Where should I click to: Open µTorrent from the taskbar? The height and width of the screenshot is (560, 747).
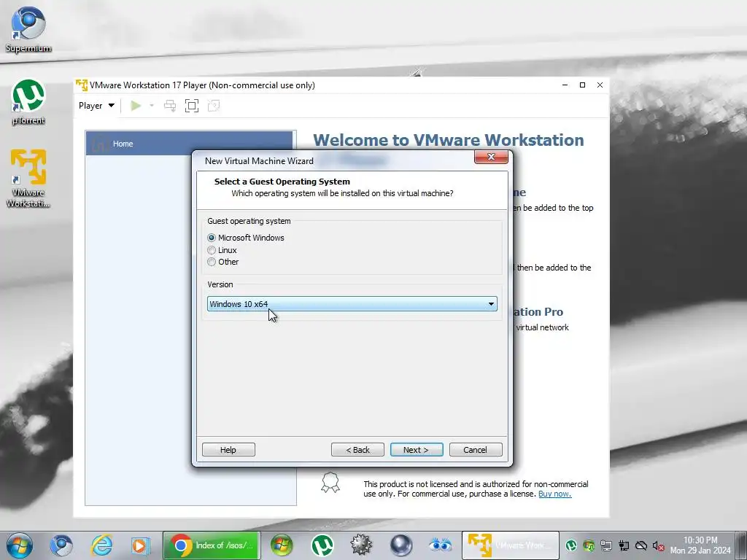(322, 545)
